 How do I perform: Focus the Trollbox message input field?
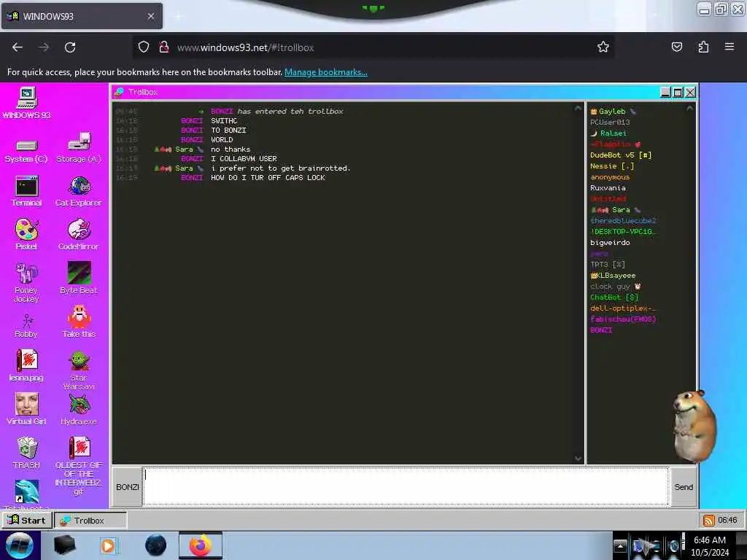(406, 486)
